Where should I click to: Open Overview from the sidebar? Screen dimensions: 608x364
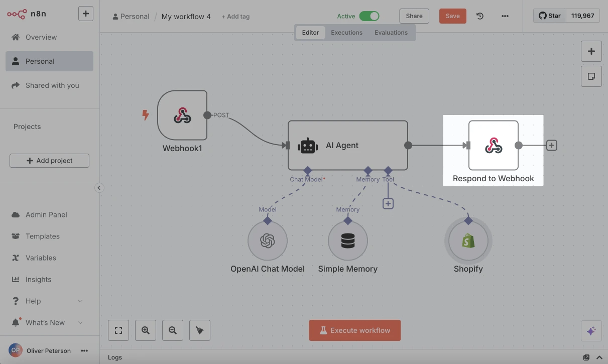point(49,37)
